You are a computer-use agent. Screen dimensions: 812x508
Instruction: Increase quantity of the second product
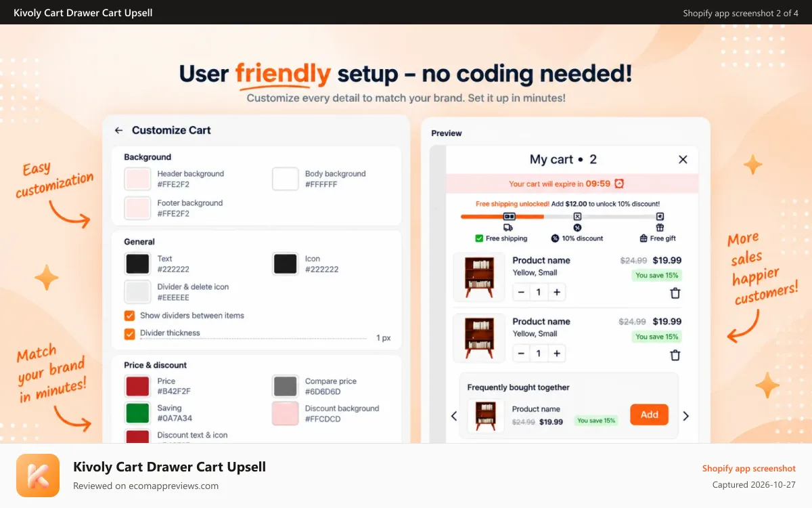(557, 354)
